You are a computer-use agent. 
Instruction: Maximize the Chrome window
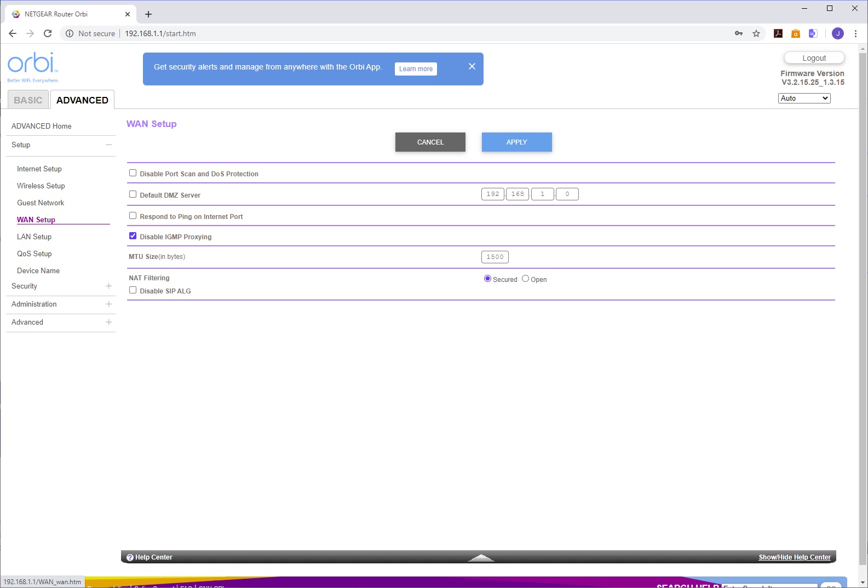point(830,8)
